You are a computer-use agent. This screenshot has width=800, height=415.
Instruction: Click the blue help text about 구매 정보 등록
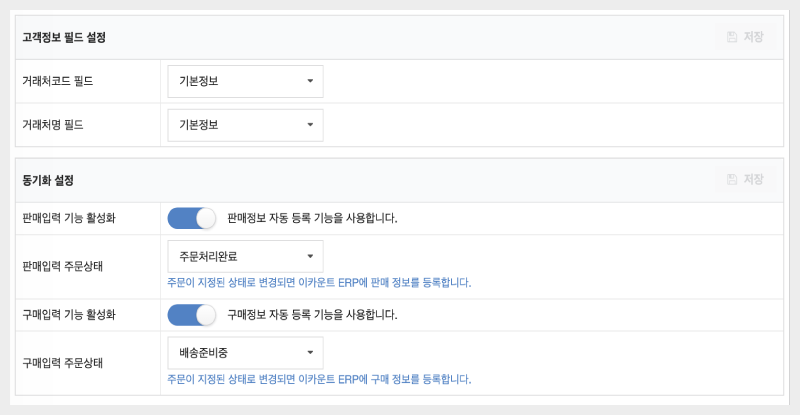[319, 379]
